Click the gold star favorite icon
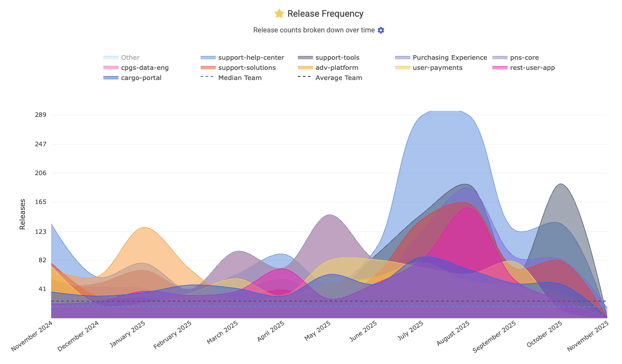Screen dimensions: 622x364 pyautogui.click(x=279, y=14)
